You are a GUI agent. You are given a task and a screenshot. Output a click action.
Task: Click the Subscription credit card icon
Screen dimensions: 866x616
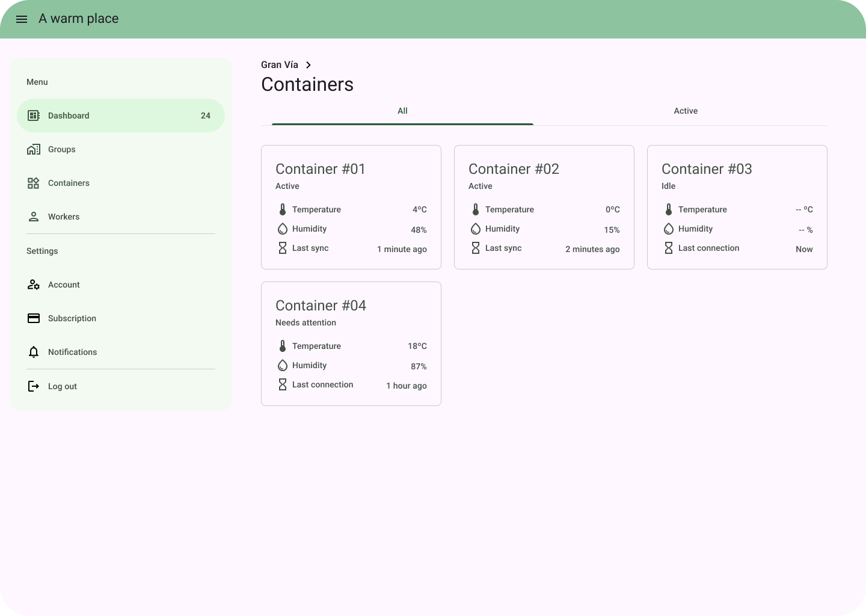pyautogui.click(x=34, y=318)
